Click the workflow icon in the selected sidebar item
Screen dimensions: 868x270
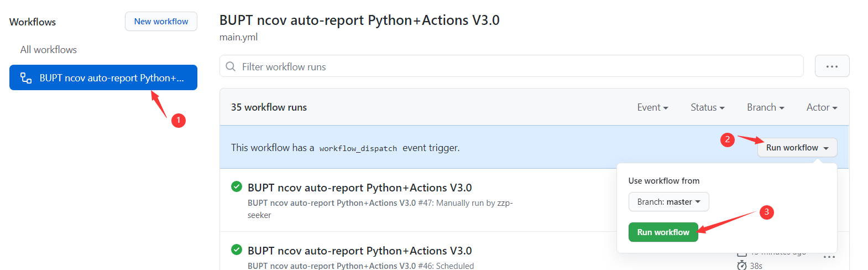point(26,78)
